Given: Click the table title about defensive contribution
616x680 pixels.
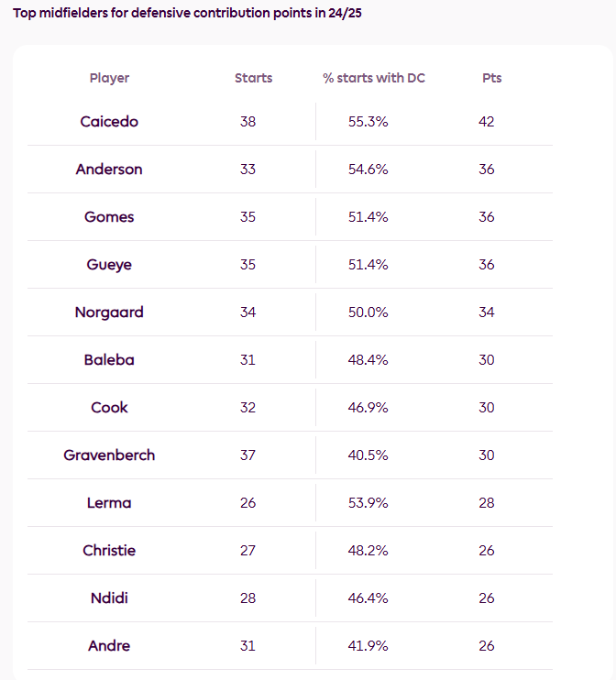Looking at the screenshot, I should [187, 13].
